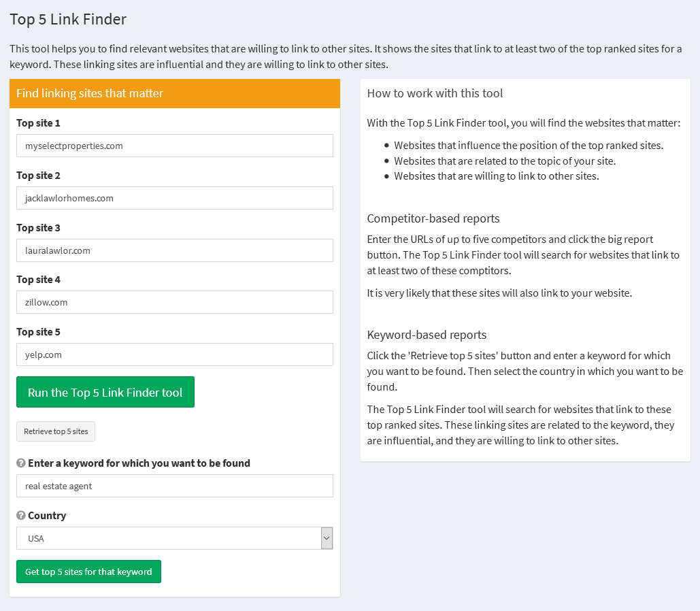Select the Top site 3 field containing lauralawlor.com
700x611 pixels.
(174, 250)
